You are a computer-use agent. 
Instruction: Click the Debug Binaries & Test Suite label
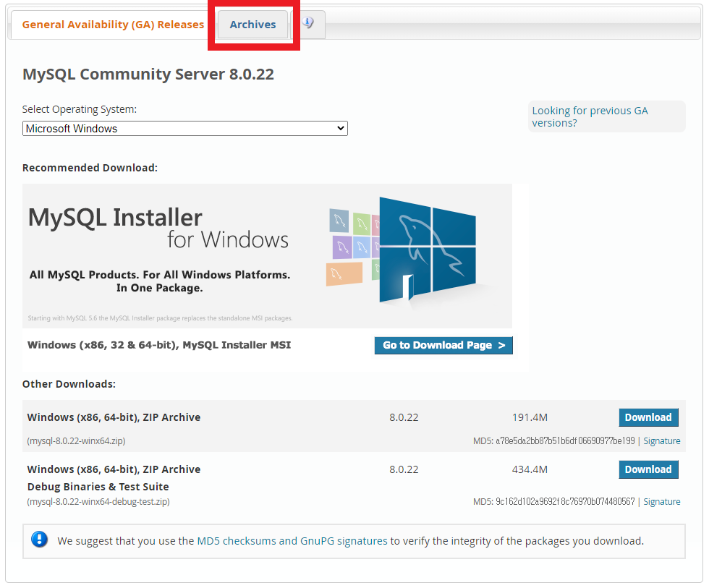click(x=98, y=487)
